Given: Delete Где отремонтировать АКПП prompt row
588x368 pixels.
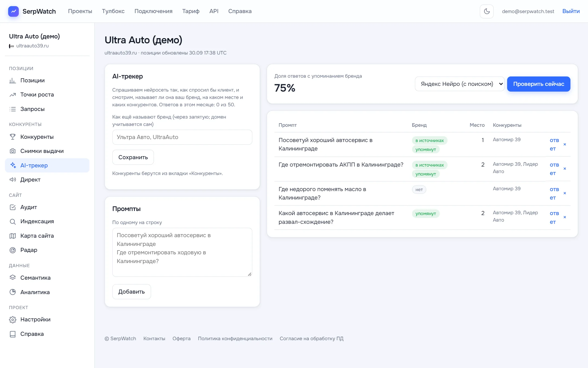Looking at the screenshot, I should [x=565, y=169].
